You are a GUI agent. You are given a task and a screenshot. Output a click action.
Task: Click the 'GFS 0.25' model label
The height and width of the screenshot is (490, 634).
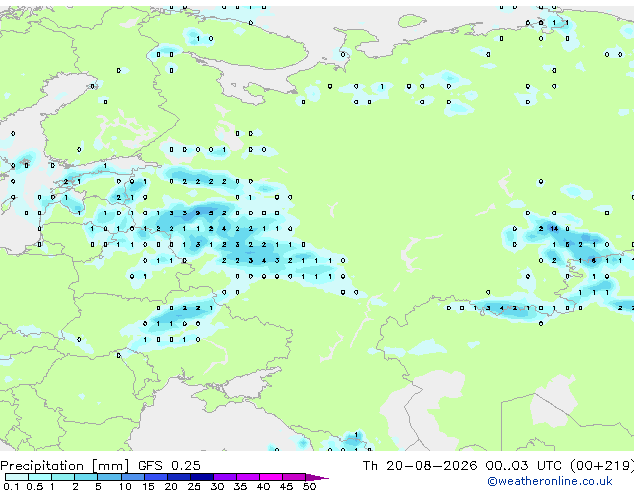pos(169,465)
